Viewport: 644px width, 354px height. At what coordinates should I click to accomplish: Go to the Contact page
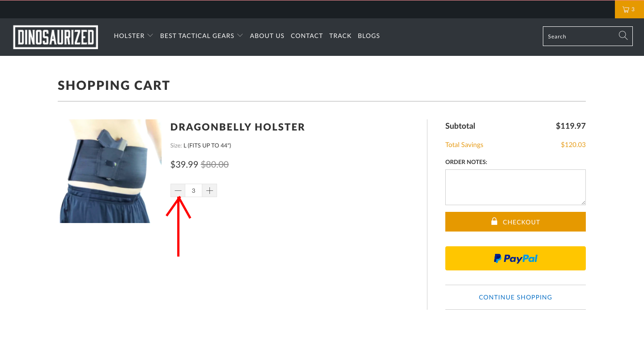[x=307, y=36]
